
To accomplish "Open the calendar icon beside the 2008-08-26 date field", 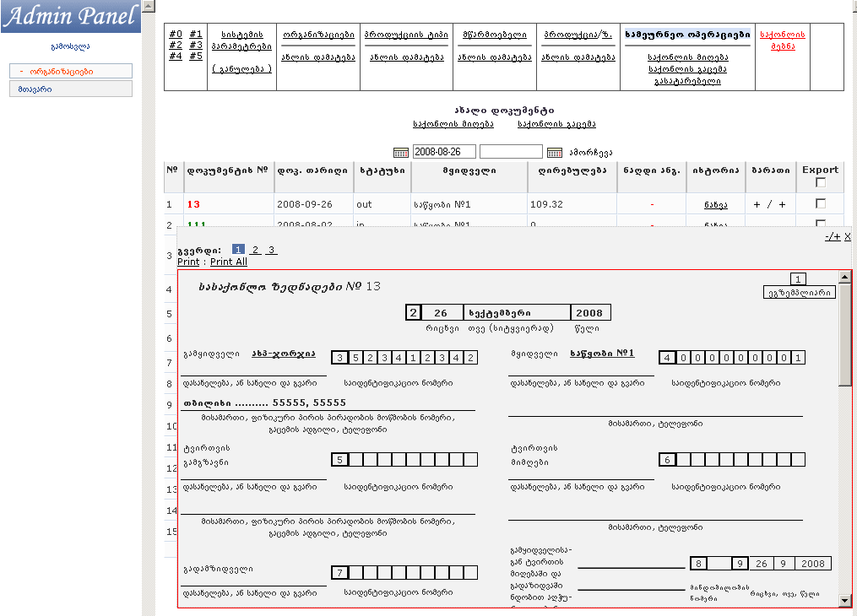I will (x=400, y=153).
